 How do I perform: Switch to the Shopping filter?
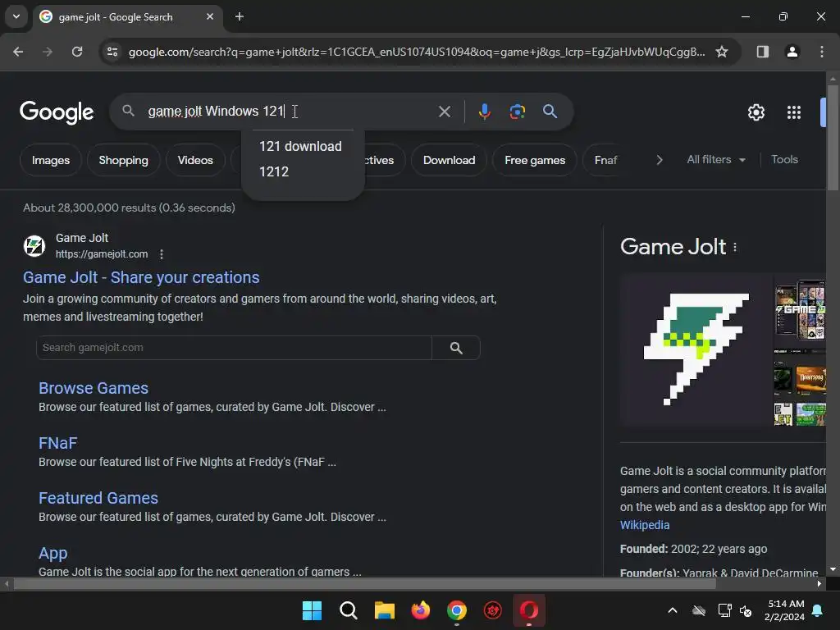[x=123, y=160]
